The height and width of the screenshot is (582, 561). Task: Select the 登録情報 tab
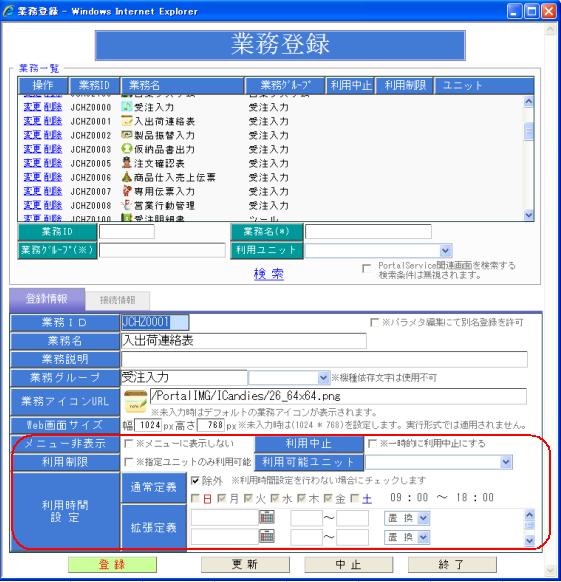pyautogui.click(x=47, y=299)
